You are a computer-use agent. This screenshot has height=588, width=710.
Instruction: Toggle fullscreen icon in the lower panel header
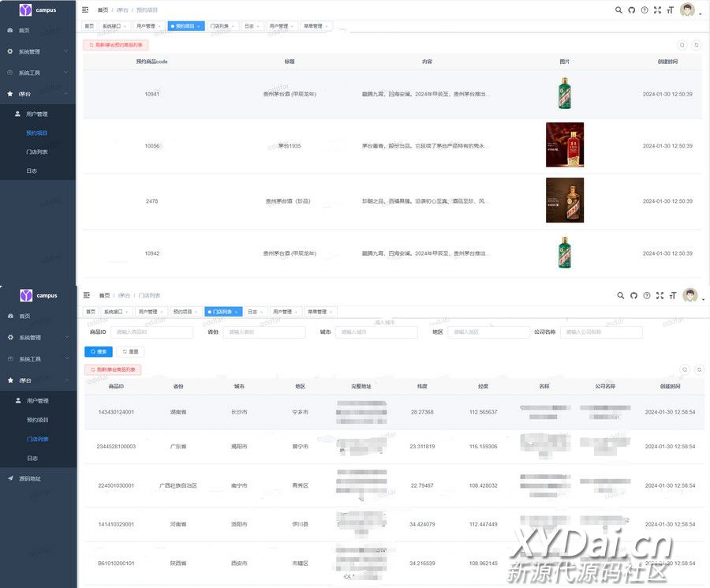[x=660, y=296]
